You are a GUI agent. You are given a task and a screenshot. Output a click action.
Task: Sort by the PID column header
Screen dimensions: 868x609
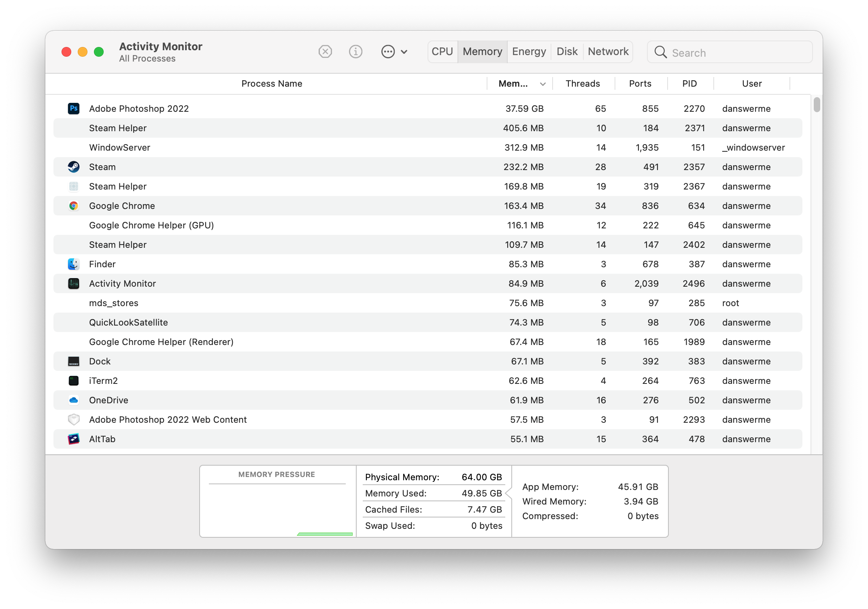[x=689, y=84]
